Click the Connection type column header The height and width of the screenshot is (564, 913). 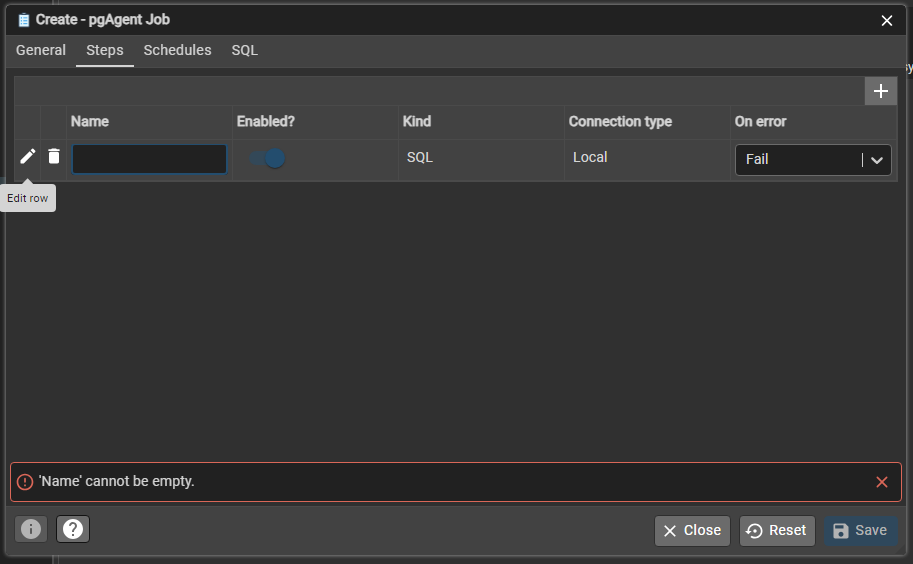(620, 122)
